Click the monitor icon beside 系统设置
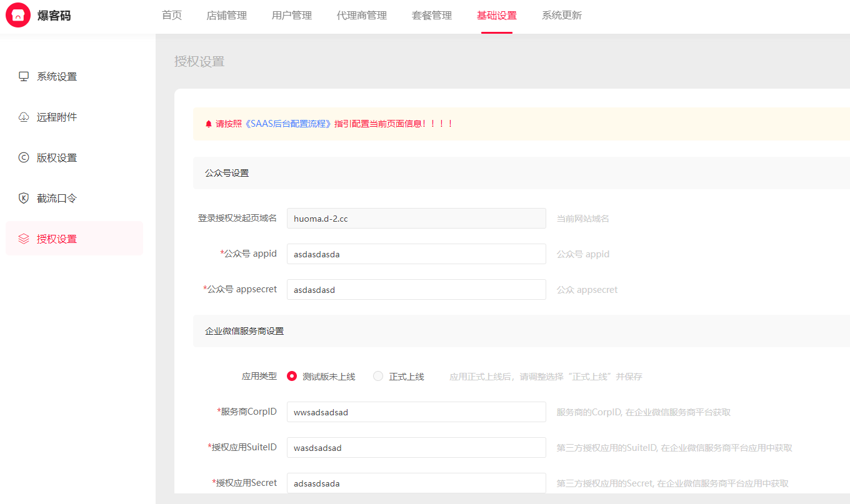This screenshot has height=504, width=850. tap(24, 76)
